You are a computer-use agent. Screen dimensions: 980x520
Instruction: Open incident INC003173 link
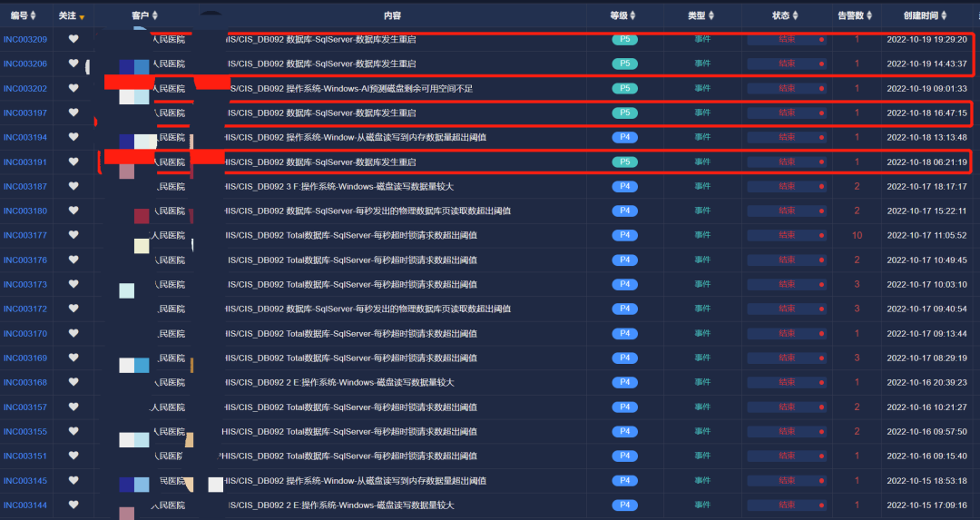25,285
